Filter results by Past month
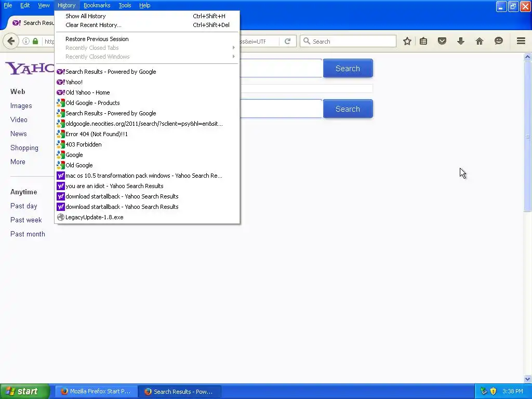 28,234
